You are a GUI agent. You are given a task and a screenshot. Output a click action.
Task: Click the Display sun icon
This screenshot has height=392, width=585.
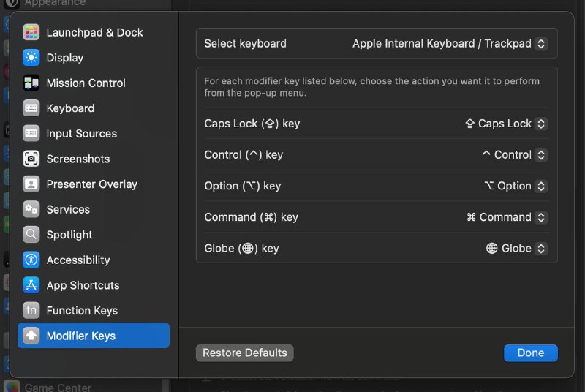31,58
